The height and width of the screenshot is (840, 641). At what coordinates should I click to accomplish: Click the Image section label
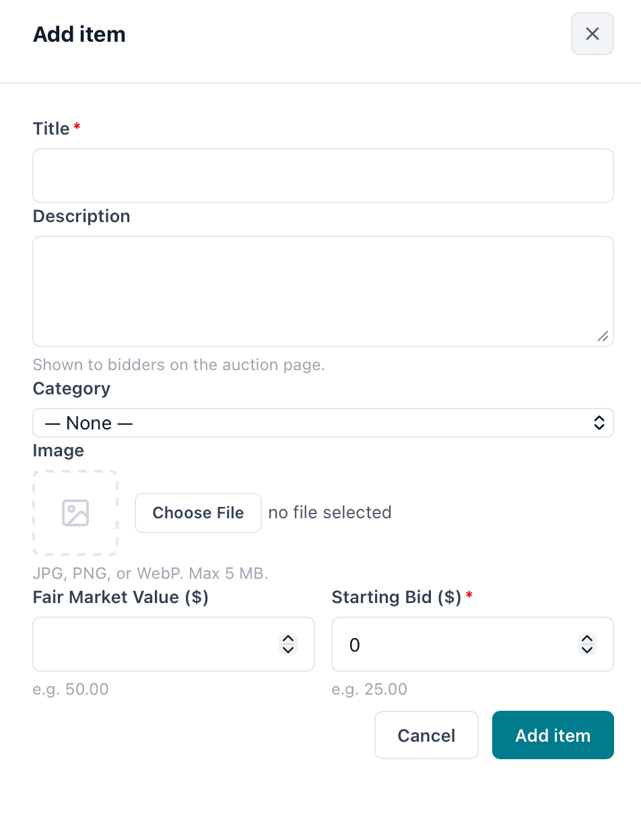click(58, 450)
